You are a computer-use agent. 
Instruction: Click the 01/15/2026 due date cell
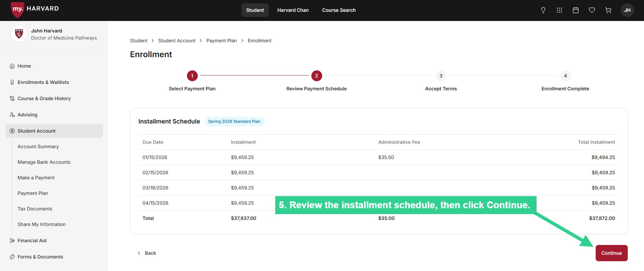(155, 157)
